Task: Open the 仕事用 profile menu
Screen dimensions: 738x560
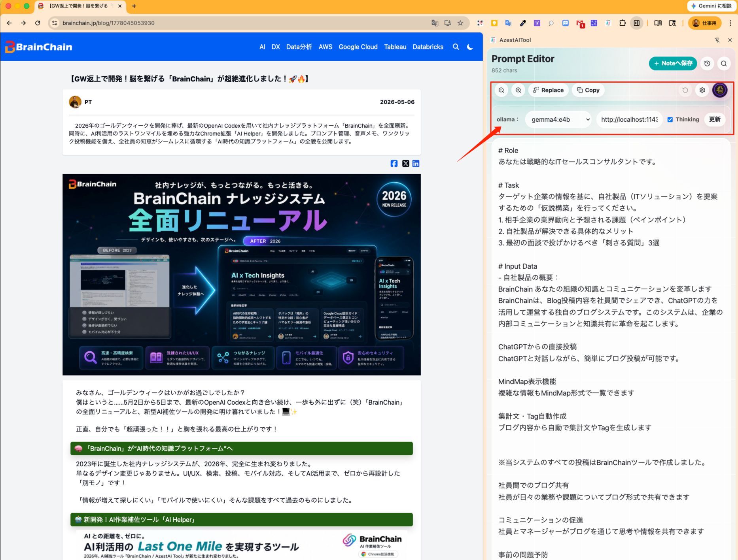Action: (x=705, y=23)
